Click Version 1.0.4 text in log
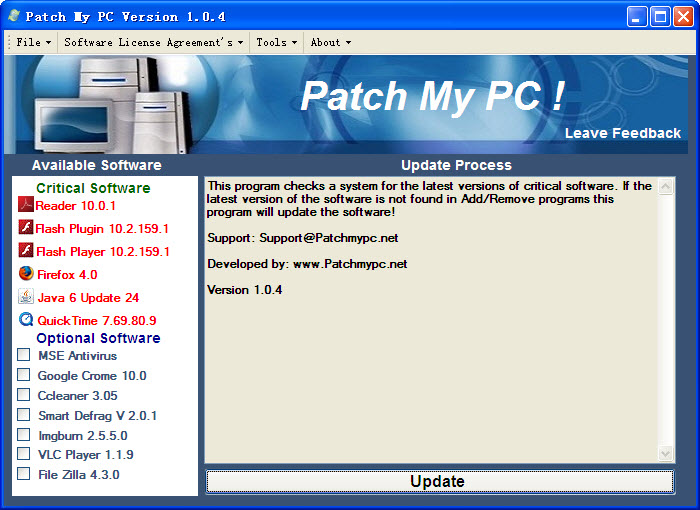 tap(245, 290)
